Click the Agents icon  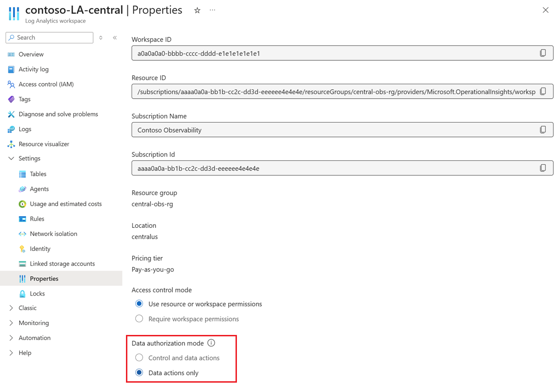22,189
